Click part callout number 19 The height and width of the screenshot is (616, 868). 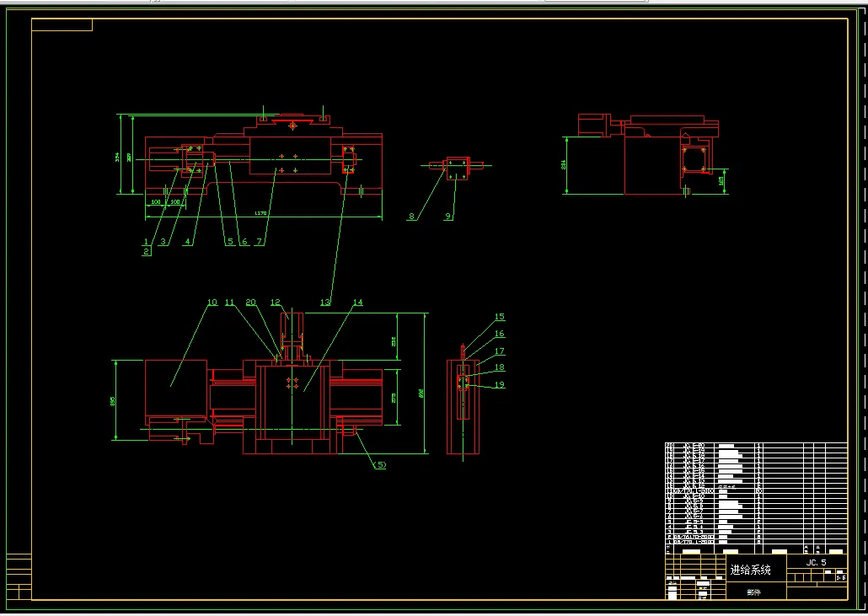500,384
